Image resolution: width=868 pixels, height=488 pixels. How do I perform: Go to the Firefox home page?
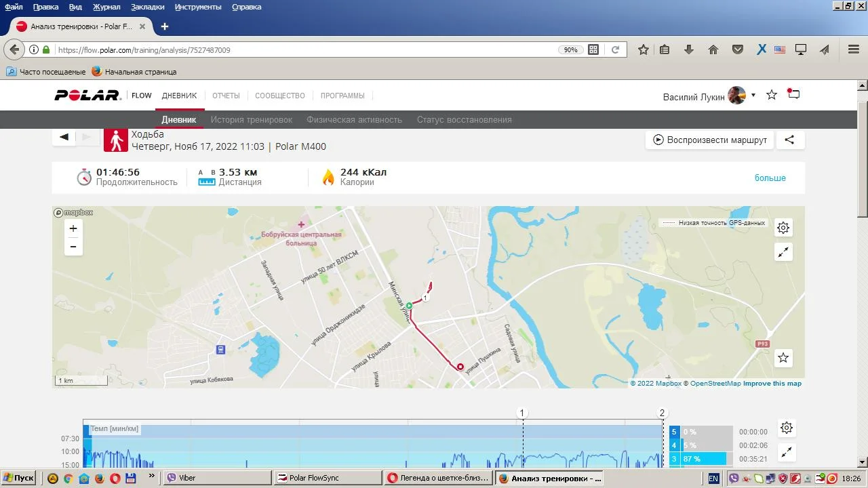coord(713,49)
